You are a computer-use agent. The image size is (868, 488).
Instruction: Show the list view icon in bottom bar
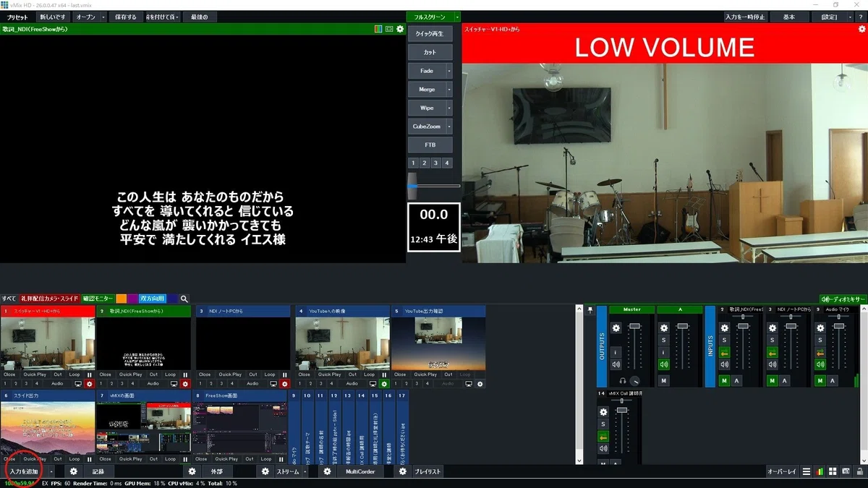click(x=807, y=471)
